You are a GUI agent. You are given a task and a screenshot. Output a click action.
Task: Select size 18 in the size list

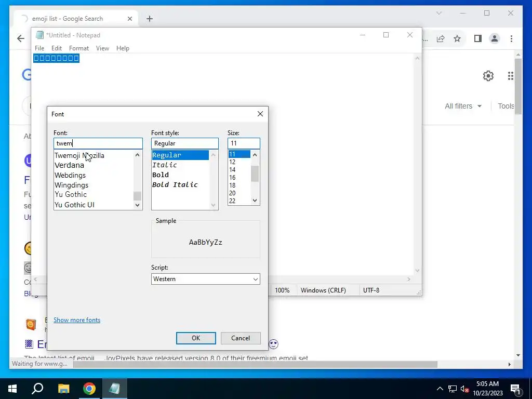[x=232, y=185]
